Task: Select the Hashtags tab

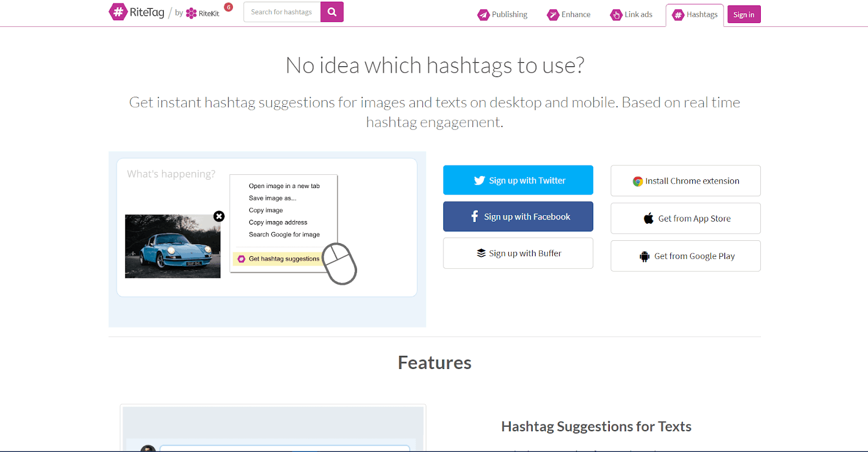Action: [x=694, y=15]
